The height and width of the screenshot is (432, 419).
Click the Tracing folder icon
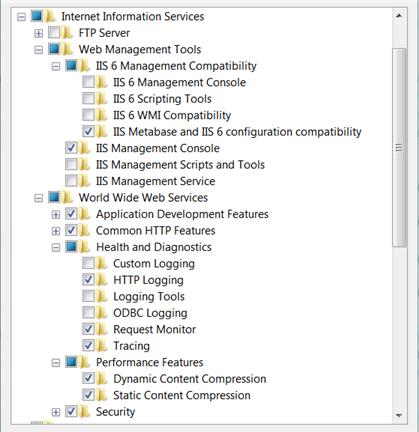pyautogui.click(x=102, y=346)
